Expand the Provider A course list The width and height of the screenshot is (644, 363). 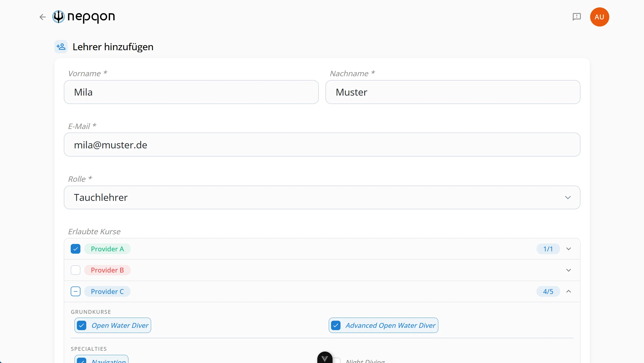[568, 249]
